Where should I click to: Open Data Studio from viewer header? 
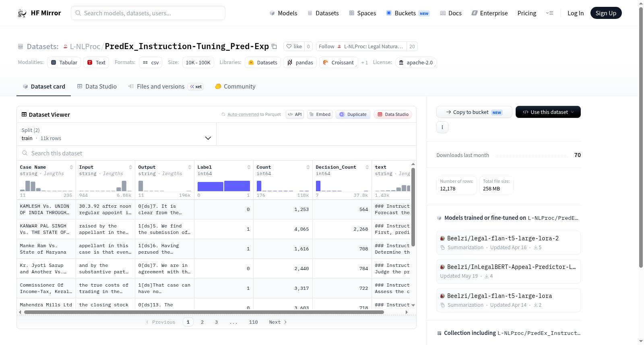pyautogui.click(x=393, y=114)
